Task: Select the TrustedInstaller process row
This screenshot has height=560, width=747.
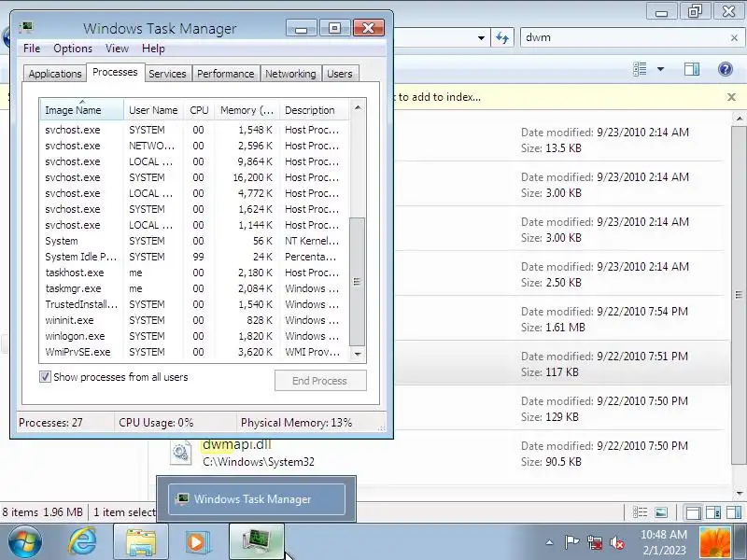Action: pos(194,304)
